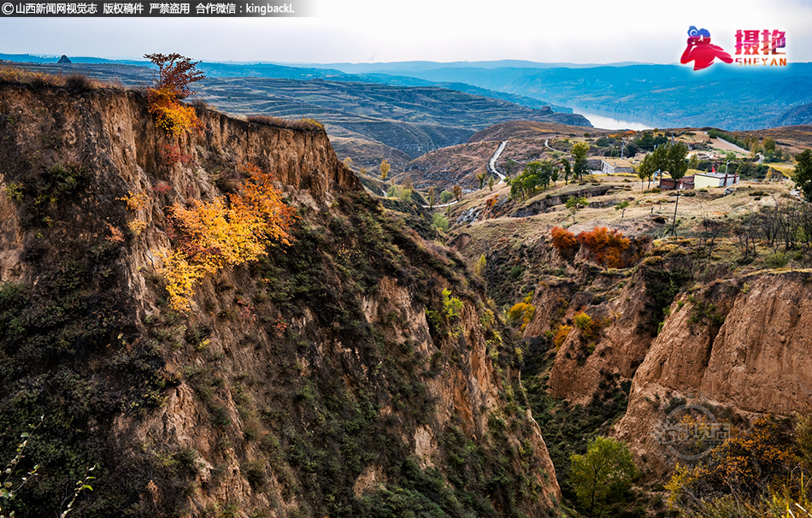
Task: Click the small yellow tree near the road
Action: click(385, 168)
